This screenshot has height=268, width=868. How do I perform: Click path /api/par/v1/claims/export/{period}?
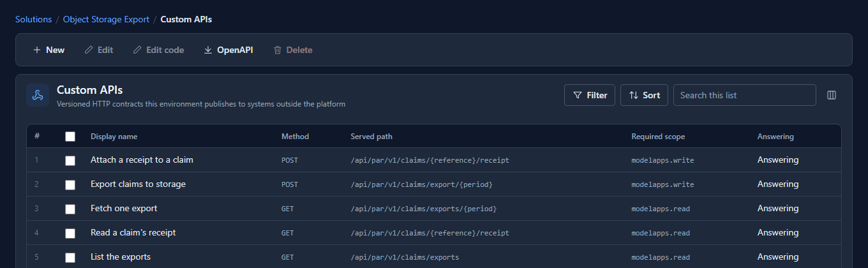click(x=421, y=184)
